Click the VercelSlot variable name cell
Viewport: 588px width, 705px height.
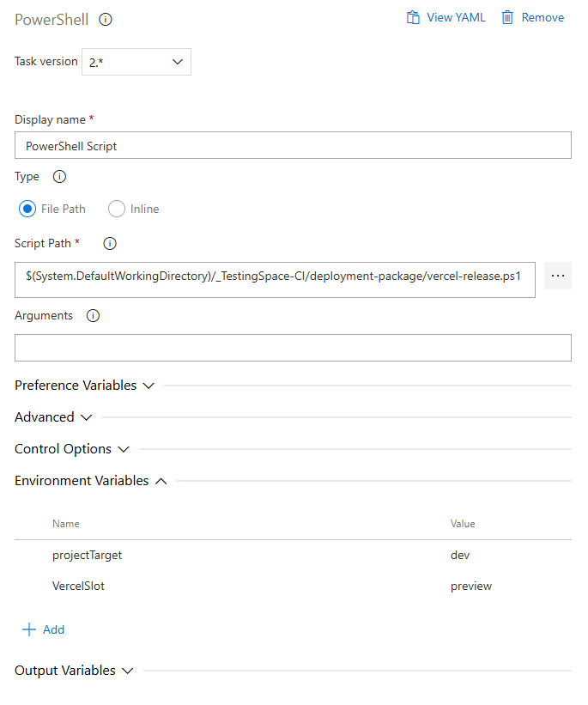79,586
